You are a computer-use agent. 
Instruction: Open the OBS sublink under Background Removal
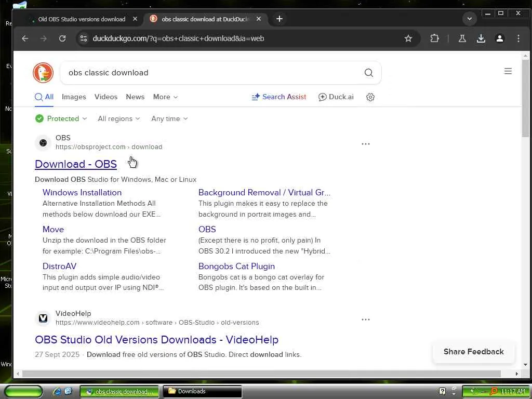tap(207, 229)
